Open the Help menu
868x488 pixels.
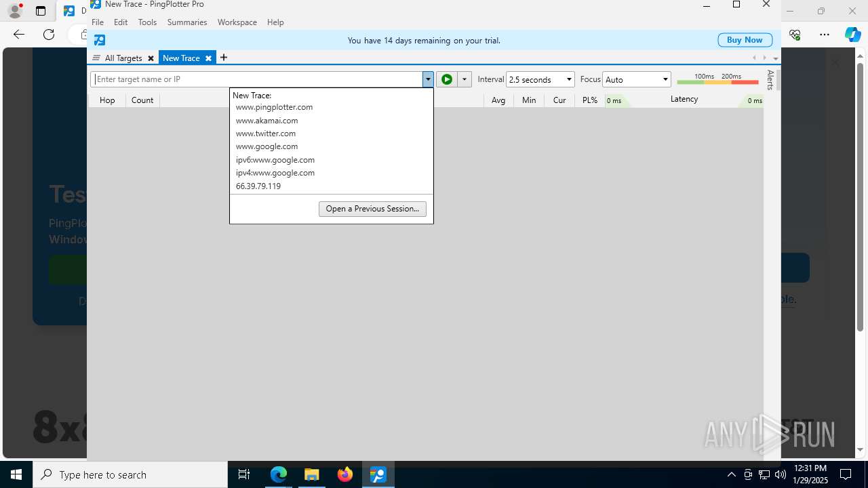coord(275,22)
